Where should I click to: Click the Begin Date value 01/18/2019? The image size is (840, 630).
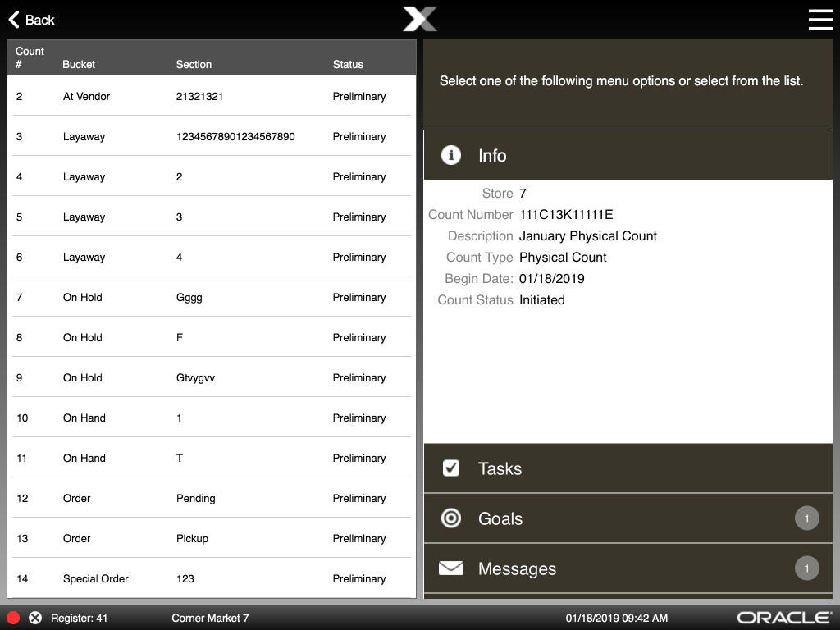pos(552,279)
